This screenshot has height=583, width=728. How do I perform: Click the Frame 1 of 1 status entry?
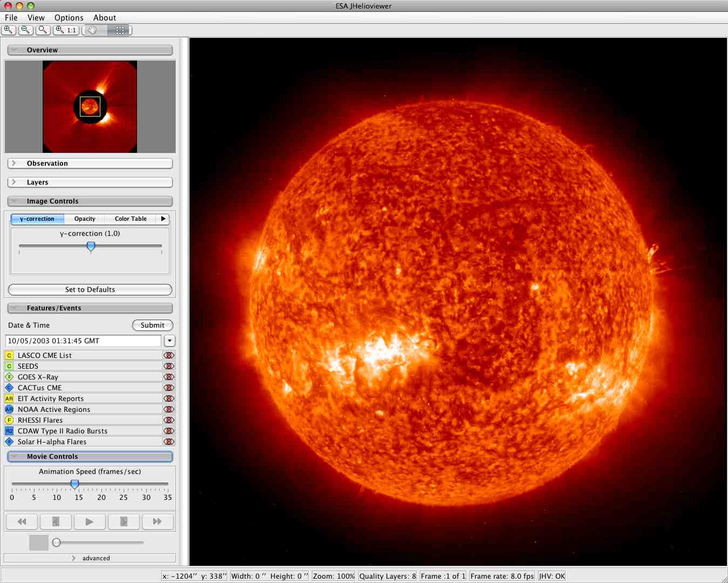[x=443, y=576]
